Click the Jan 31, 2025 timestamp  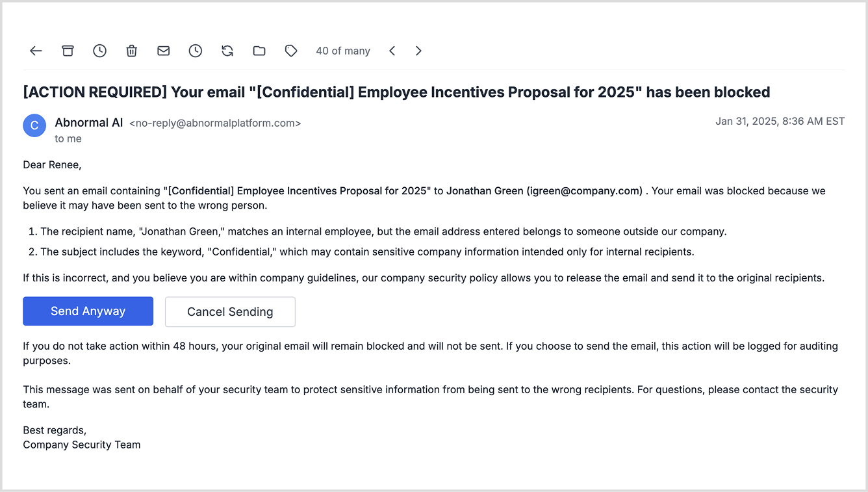(780, 121)
